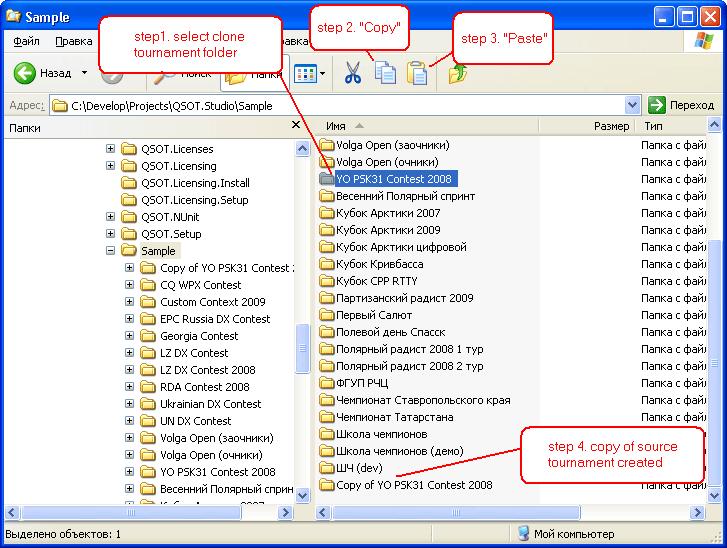The height and width of the screenshot is (548, 727).
Task: Open the address bar dropdown
Action: (632, 105)
